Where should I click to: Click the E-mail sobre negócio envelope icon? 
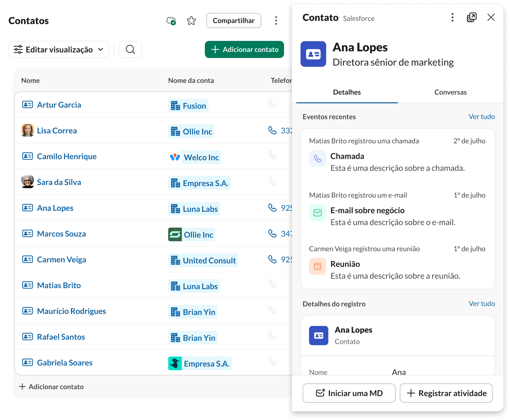pyautogui.click(x=318, y=213)
